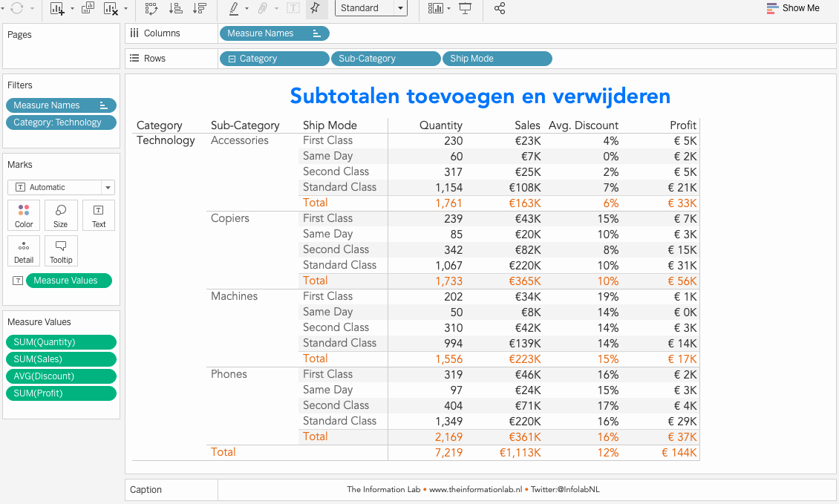Open Presentation Mode
The image size is (839, 504).
point(466,8)
